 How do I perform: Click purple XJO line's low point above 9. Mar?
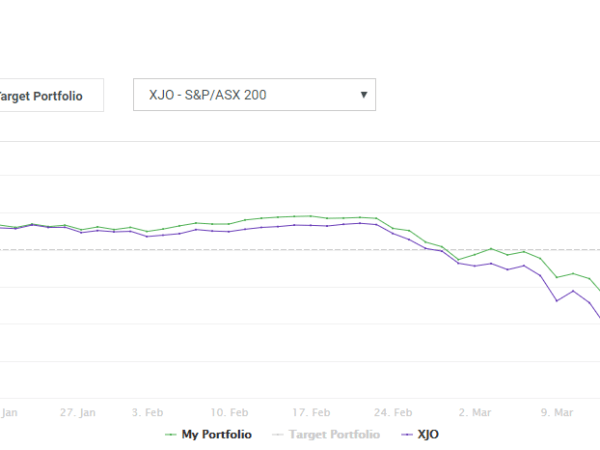click(557, 300)
